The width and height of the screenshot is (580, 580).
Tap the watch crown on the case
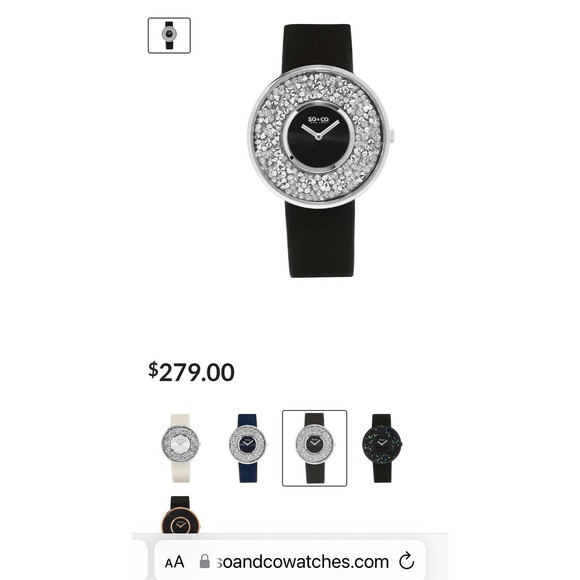click(391, 135)
